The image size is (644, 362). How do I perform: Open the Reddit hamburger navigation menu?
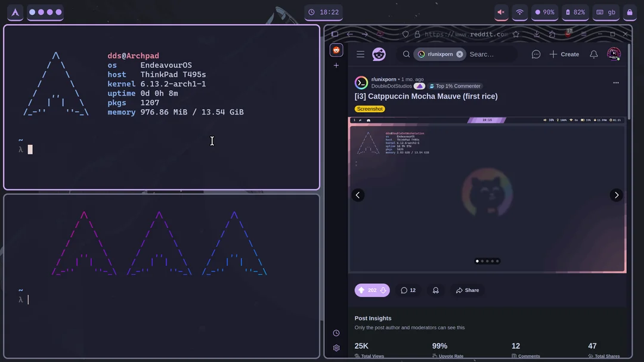(360, 54)
